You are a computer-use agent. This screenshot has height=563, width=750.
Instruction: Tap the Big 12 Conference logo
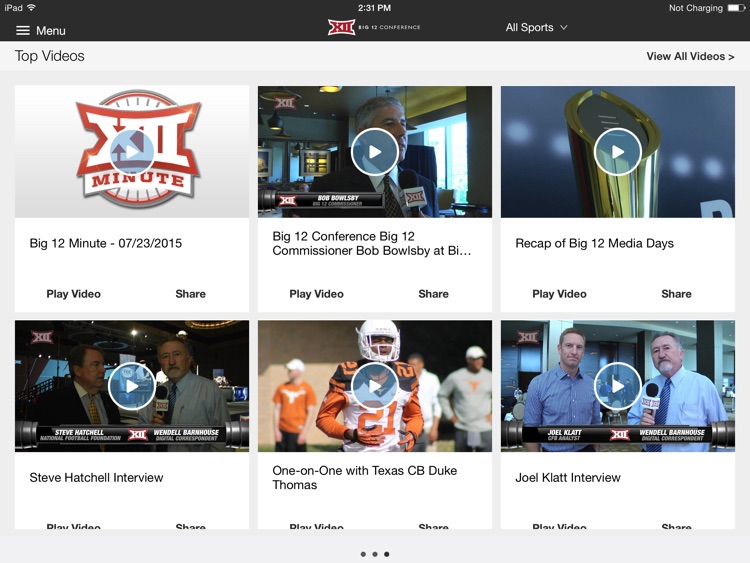coord(374,27)
